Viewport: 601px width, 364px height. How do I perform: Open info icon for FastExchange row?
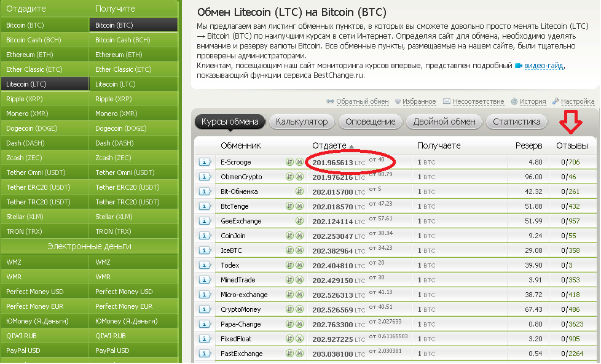click(x=205, y=354)
